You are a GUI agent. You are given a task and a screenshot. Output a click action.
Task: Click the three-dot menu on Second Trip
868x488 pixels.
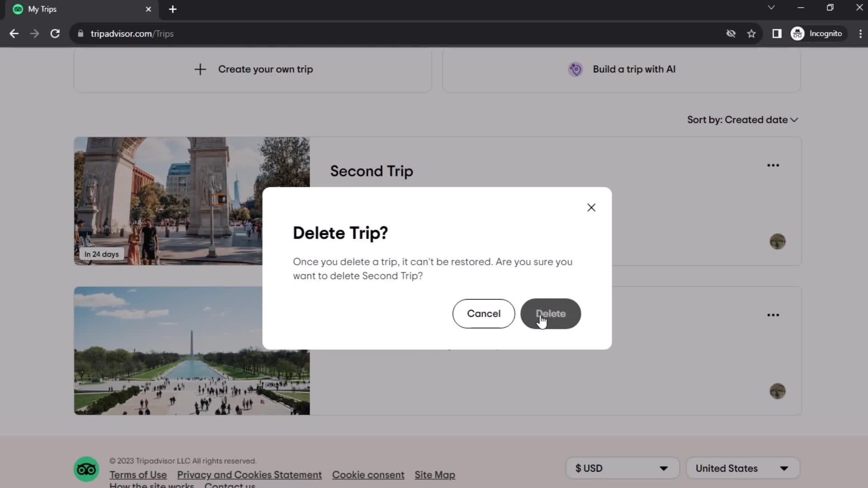click(x=773, y=166)
